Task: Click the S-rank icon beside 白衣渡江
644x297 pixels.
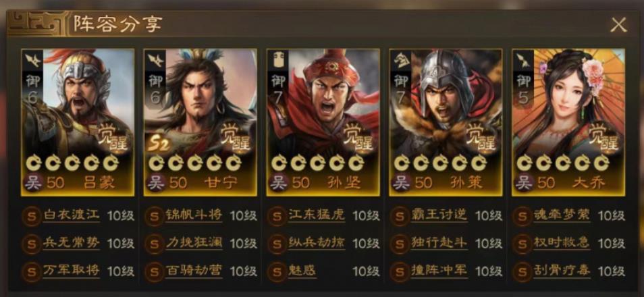Action: pos(32,216)
